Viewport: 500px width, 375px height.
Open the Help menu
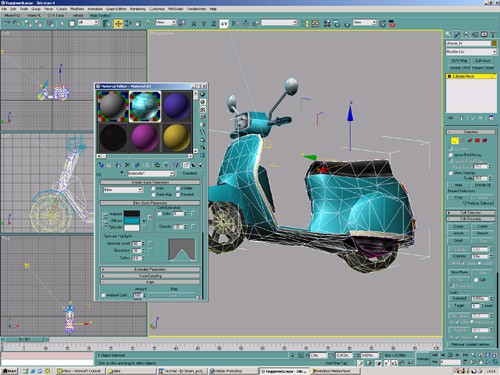(213, 9)
